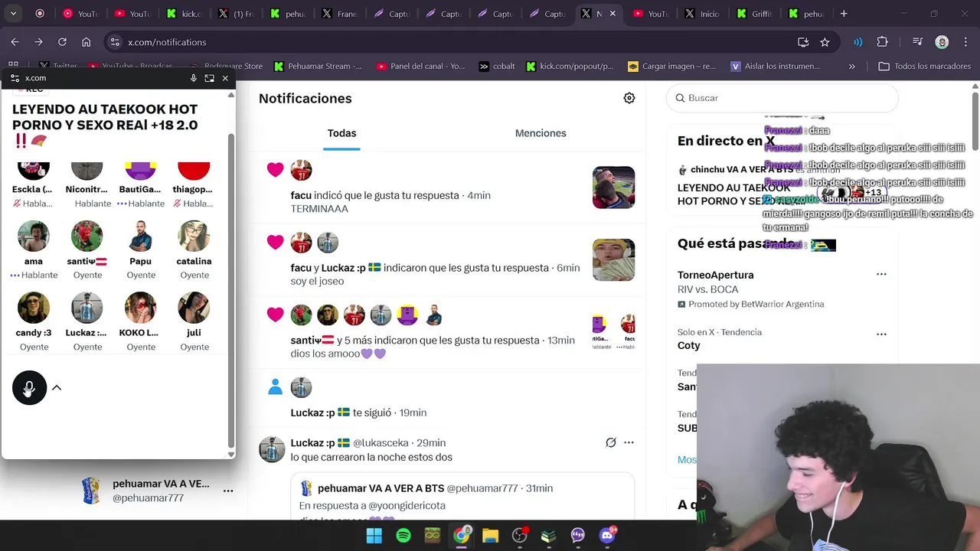Viewport: 980px width, 551px height.
Task: Open more options for Coty trend
Action: click(881, 334)
